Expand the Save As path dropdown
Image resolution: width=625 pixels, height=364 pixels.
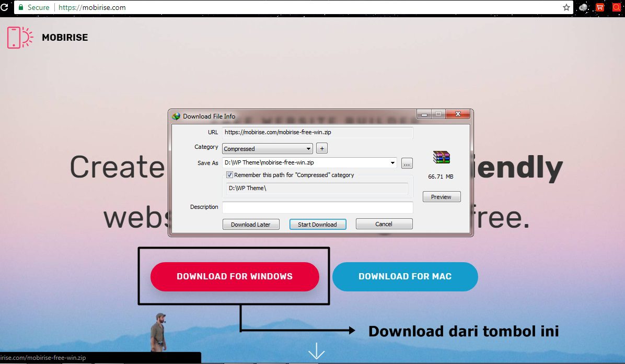tap(392, 162)
